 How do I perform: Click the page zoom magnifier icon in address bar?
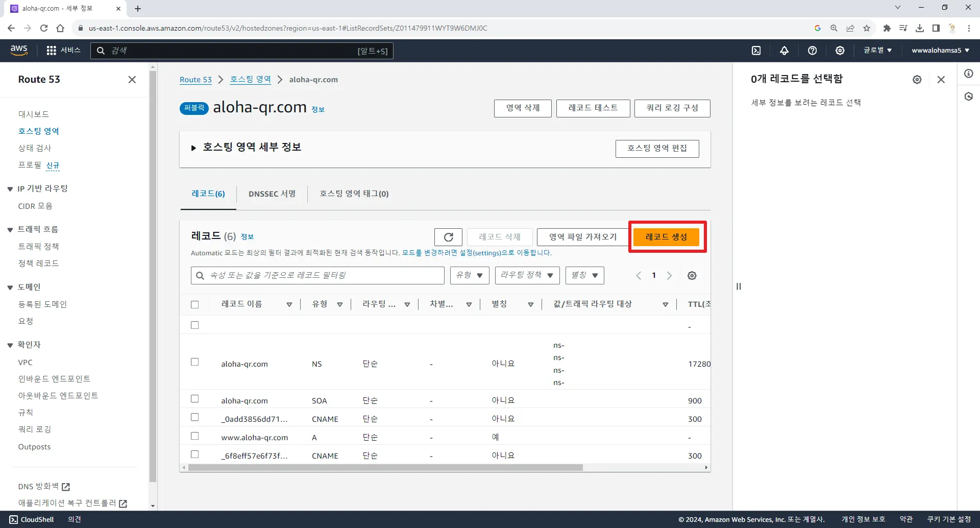coord(834,28)
